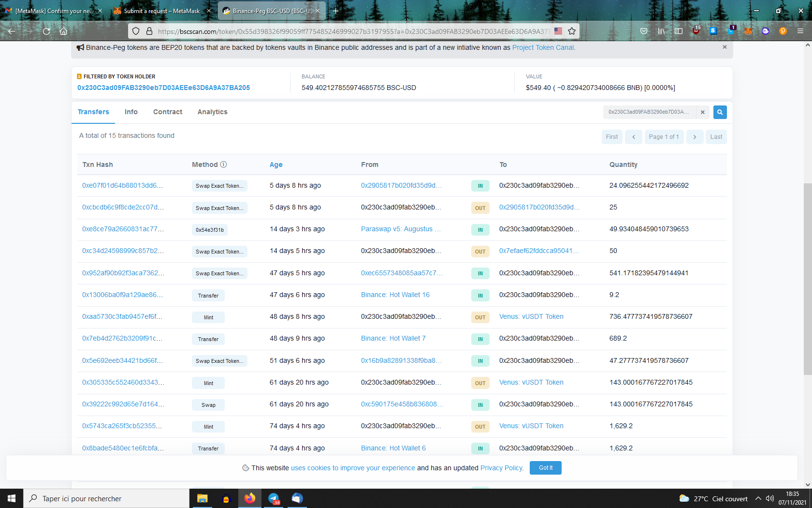
Task: Click the Got It cookie button
Action: coord(545,468)
